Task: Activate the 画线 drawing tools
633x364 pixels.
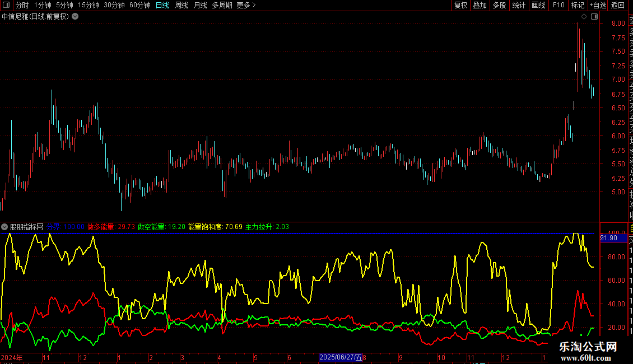Action: click(x=538, y=5)
